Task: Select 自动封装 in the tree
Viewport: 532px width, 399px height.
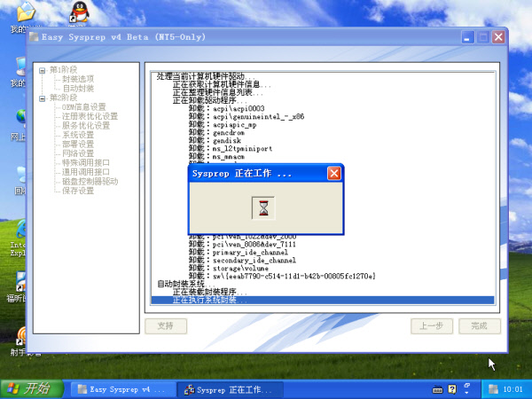Action: pos(78,89)
